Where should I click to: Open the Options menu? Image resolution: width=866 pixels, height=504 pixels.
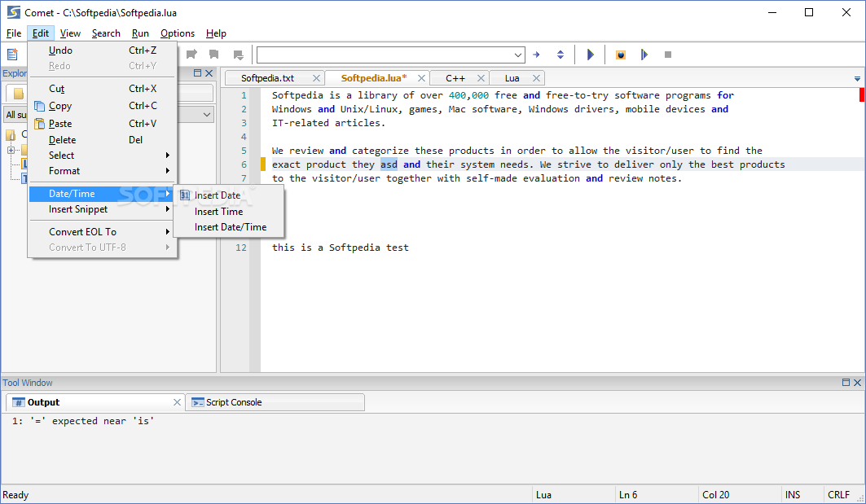[178, 33]
